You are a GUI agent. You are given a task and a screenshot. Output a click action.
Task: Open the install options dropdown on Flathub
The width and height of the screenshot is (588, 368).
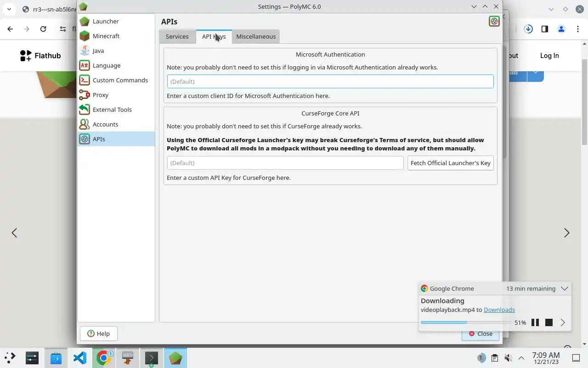(535, 74)
